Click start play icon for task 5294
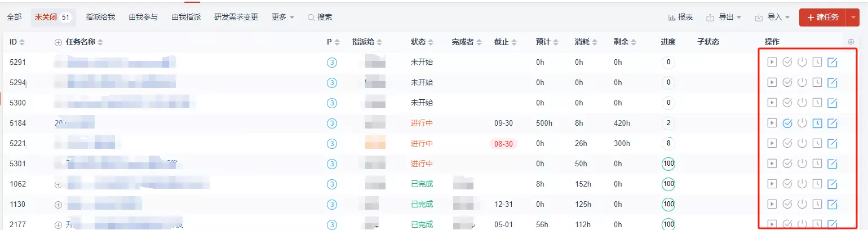Viewport: 868px width, 230px height. pos(772,82)
